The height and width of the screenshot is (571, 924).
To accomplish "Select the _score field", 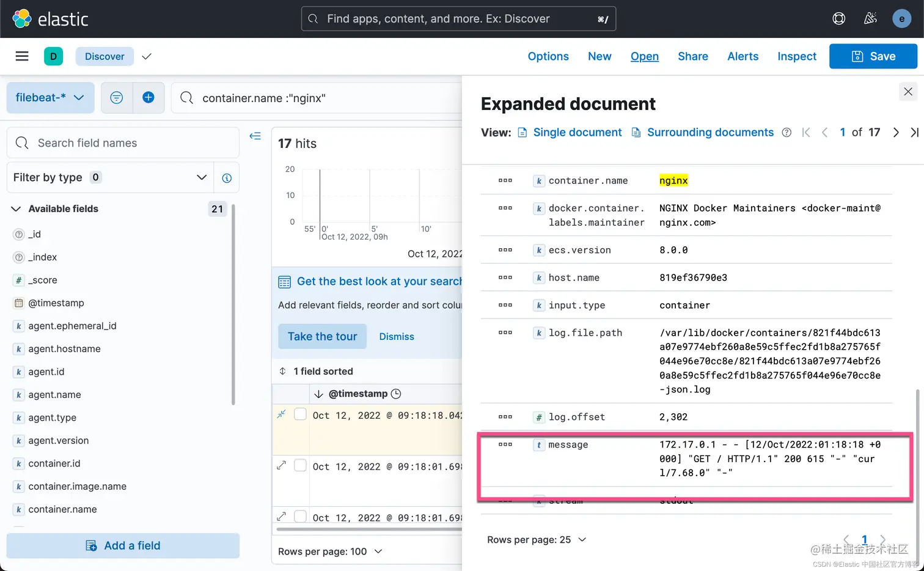I will pos(42,280).
